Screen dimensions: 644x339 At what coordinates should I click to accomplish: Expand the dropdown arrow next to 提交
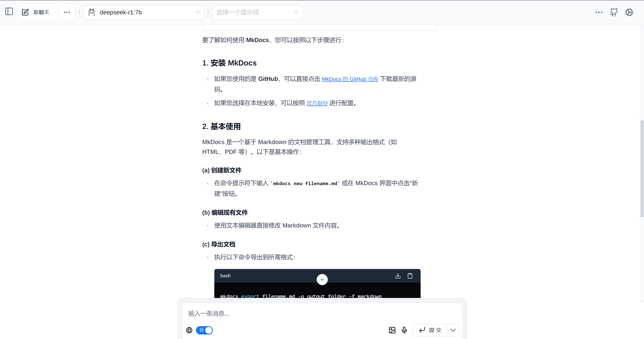[453, 330]
